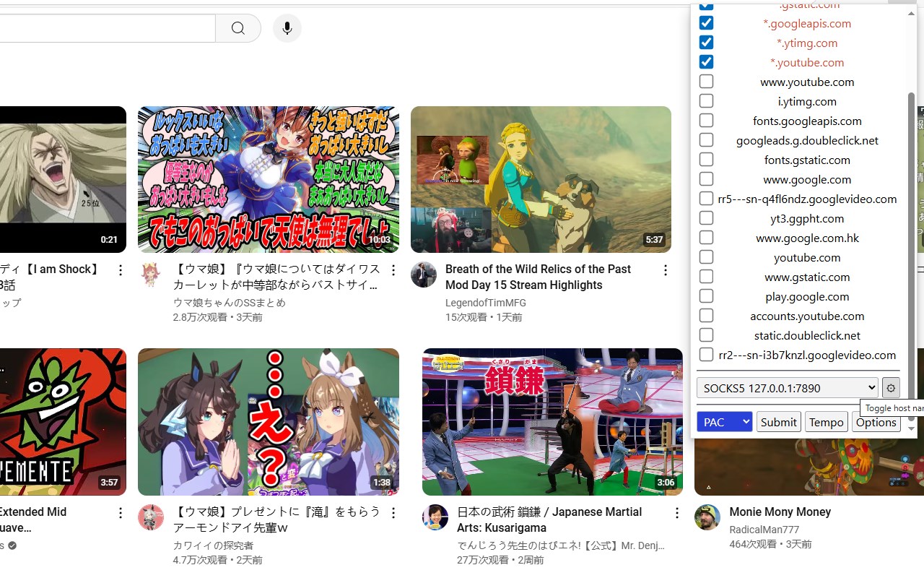Start voice search with the microphone icon
924x578 pixels.
(x=287, y=28)
